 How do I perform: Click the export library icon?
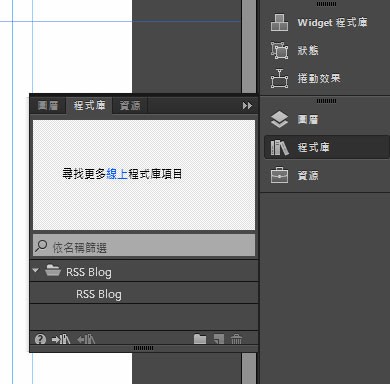pos(86,339)
